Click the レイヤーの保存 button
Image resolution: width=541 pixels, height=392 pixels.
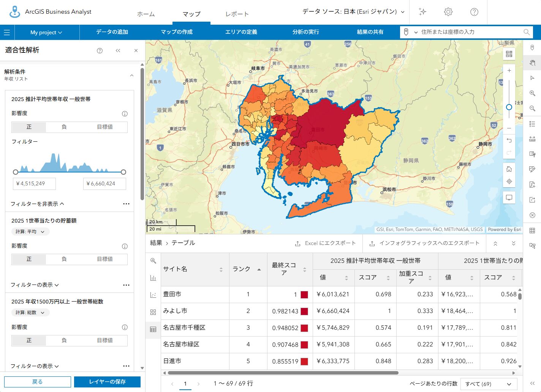107,382
